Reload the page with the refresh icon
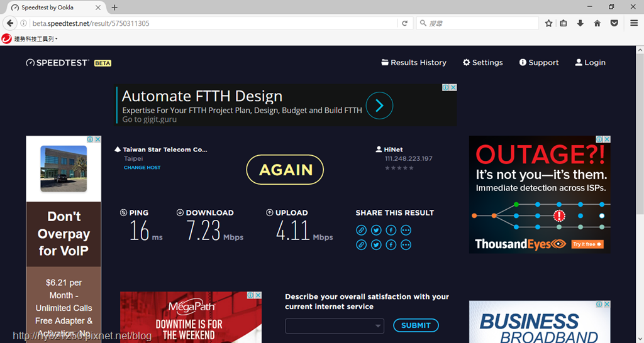The image size is (644, 343). (404, 23)
